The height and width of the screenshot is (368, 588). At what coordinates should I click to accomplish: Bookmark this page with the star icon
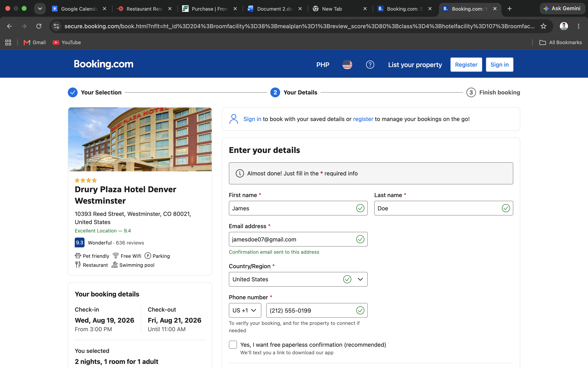tap(543, 26)
